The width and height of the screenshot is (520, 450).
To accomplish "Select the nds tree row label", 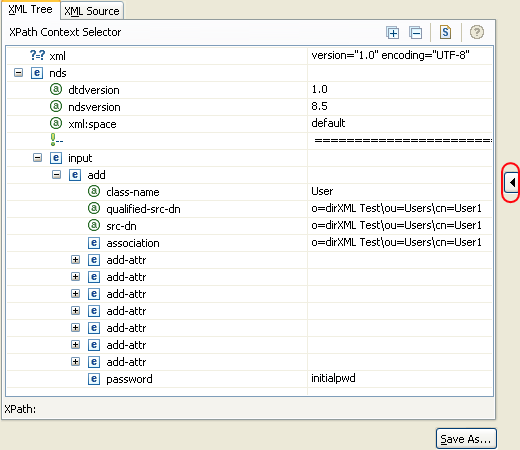I will click(x=58, y=73).
